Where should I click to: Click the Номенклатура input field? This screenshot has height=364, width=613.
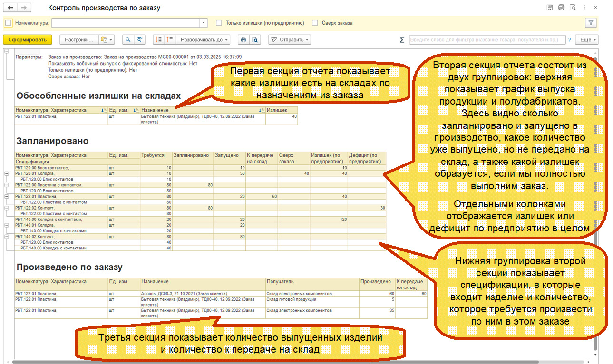point(126,23)
